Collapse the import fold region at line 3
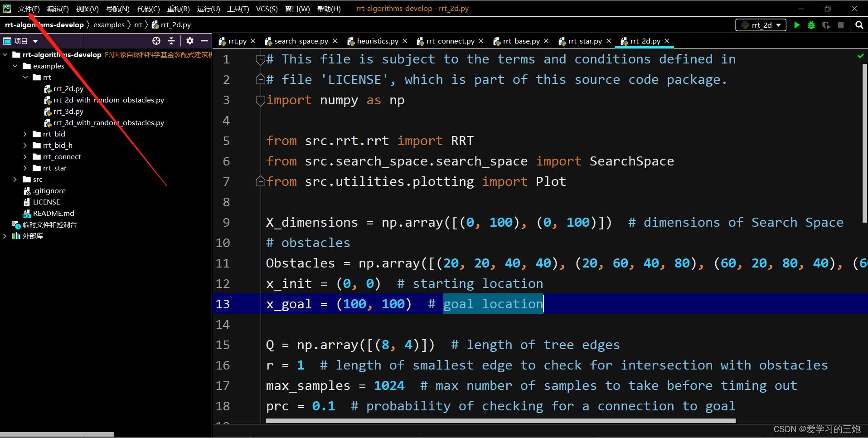The image size is (868, 438). point(260,101)
